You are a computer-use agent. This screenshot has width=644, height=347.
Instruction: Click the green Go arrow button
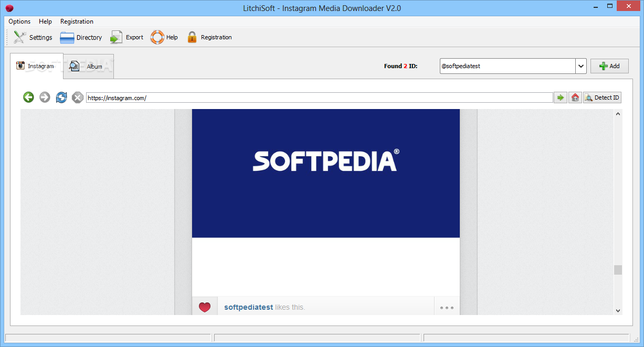(561, 97)
